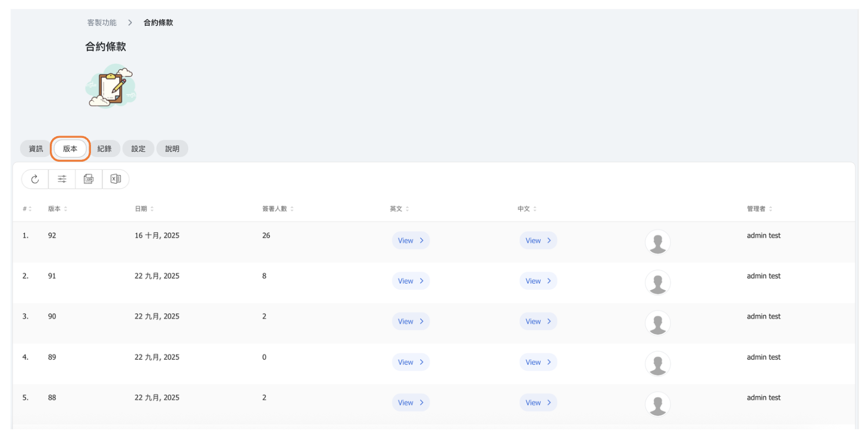Click the admin avatar for version 90
The width and height of the screenshot is (868, 438).
tap(657, 323)
